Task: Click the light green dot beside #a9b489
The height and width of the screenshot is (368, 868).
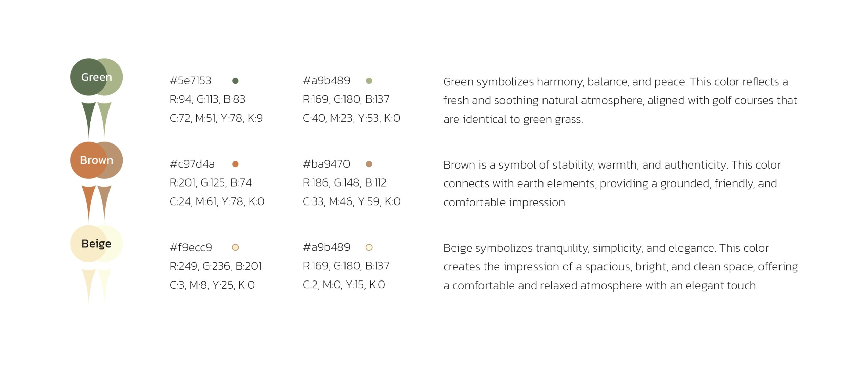Action: [x=369, y=81]
